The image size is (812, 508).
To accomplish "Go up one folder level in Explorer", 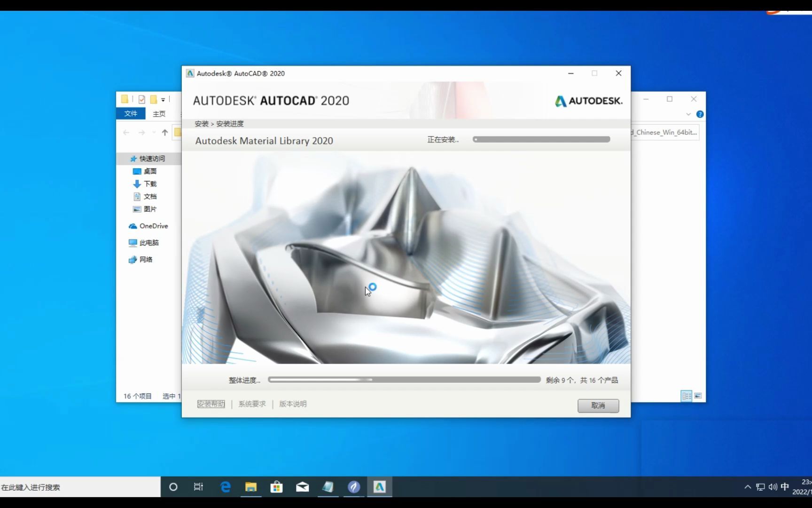I will [164, 133].
